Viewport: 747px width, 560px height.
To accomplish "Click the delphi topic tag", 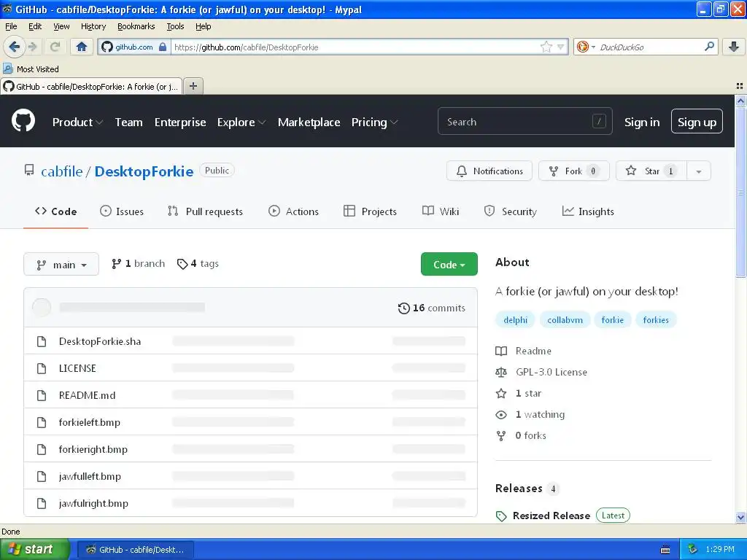I will click(516, 320).
